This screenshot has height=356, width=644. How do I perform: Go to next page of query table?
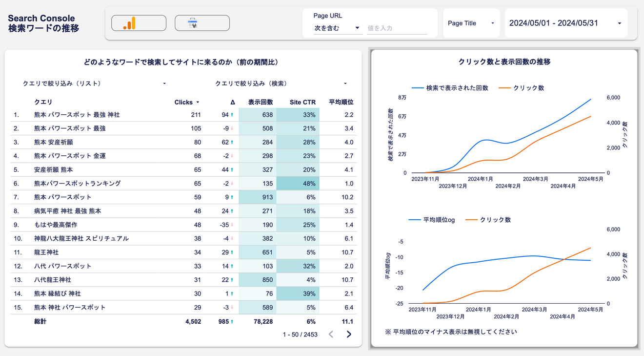349,335
